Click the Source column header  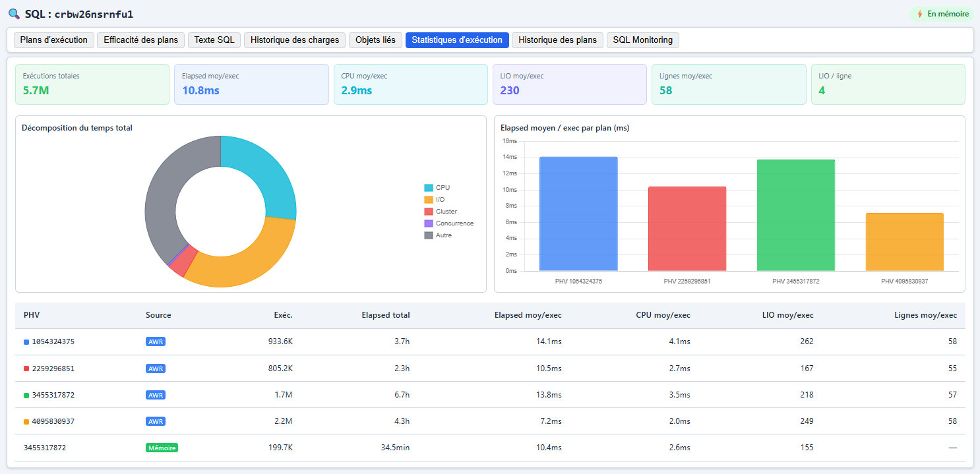point(158,315)
